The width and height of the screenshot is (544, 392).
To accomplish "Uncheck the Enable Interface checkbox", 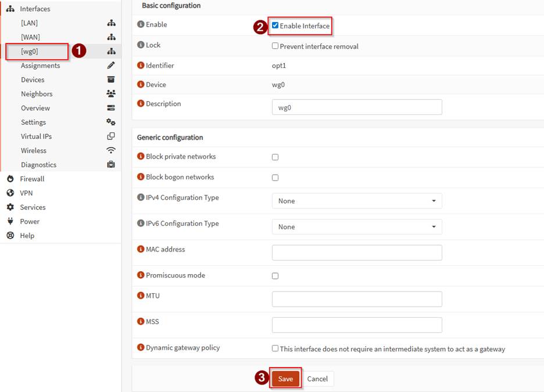I will point(275,26).
